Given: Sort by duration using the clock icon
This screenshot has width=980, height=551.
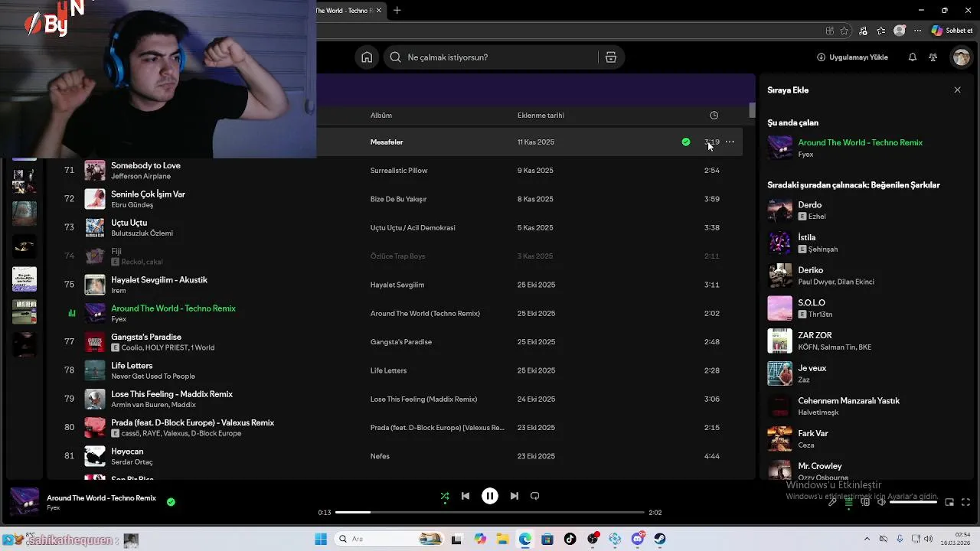Looking at the screenshot, I should pos(714,116).
